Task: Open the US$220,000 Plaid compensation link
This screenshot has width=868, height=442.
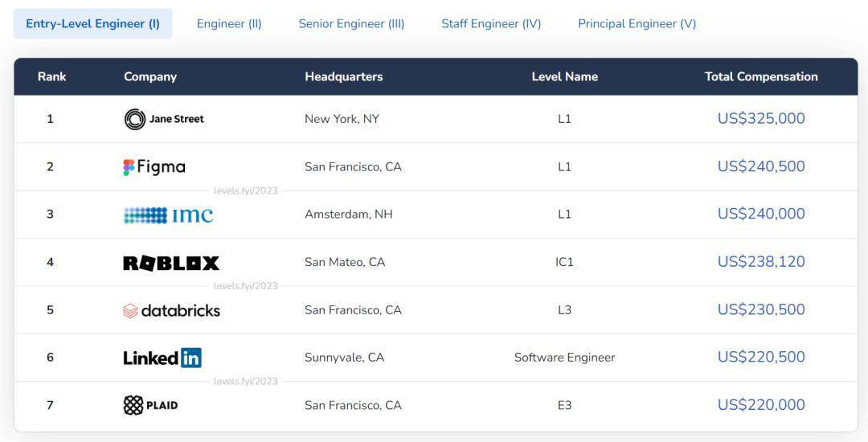Action: pos(760,405)
